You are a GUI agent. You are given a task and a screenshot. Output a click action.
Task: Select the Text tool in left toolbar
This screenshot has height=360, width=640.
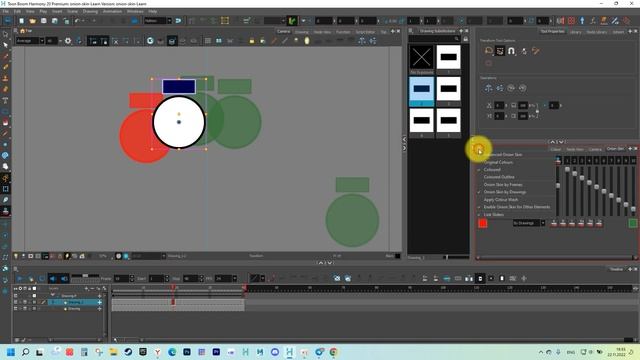pyautogui.click(x=5, y=100)
